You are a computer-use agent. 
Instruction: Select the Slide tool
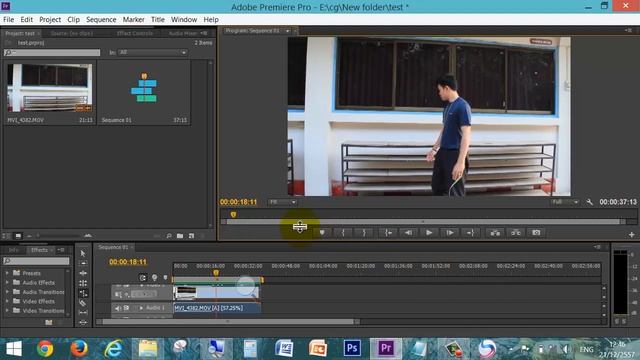83,322
